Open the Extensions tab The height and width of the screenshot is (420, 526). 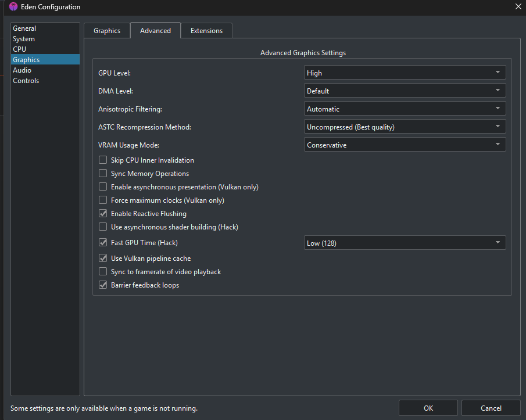click(207, 31)
